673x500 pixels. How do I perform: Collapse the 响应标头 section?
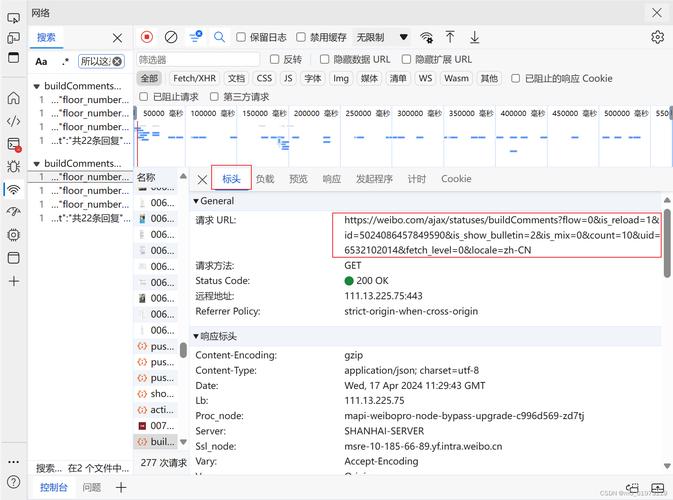(196, 336)
